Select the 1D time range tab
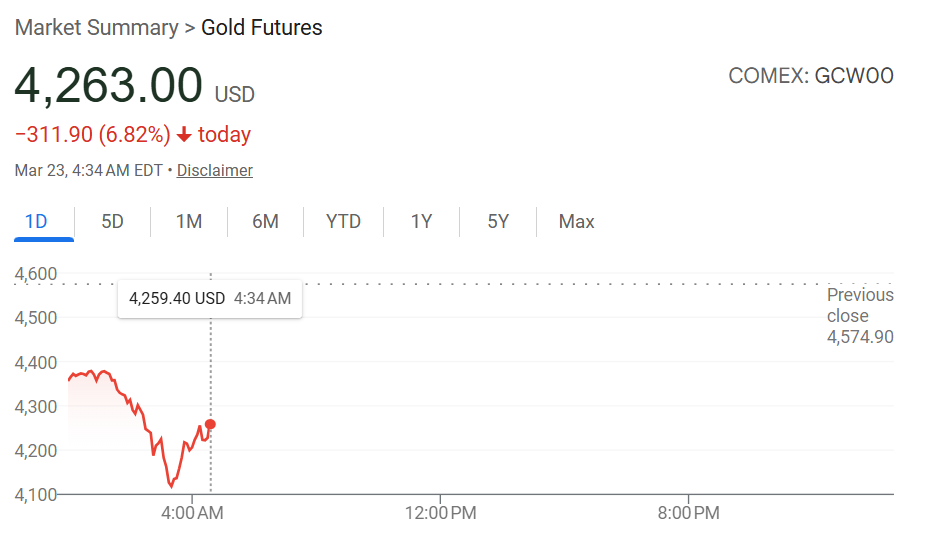Image resolution: width=927 pixels, height=540 pixels. 36,222
